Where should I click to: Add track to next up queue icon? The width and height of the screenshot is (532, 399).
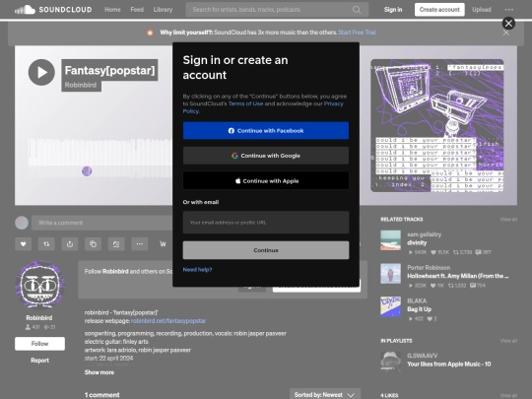coord(116,244)
